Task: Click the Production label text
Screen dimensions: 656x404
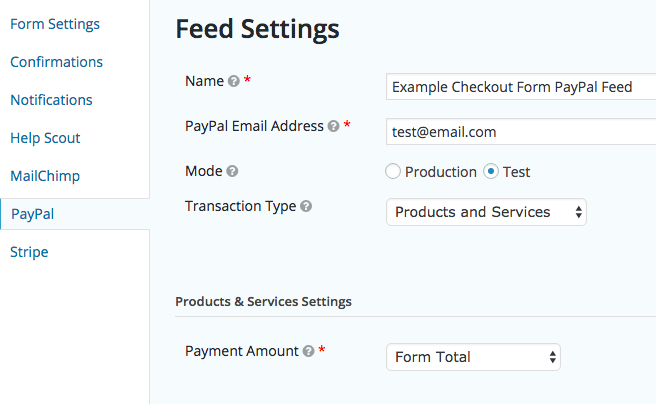Action: pyautogui.click(x=441, y=172)
